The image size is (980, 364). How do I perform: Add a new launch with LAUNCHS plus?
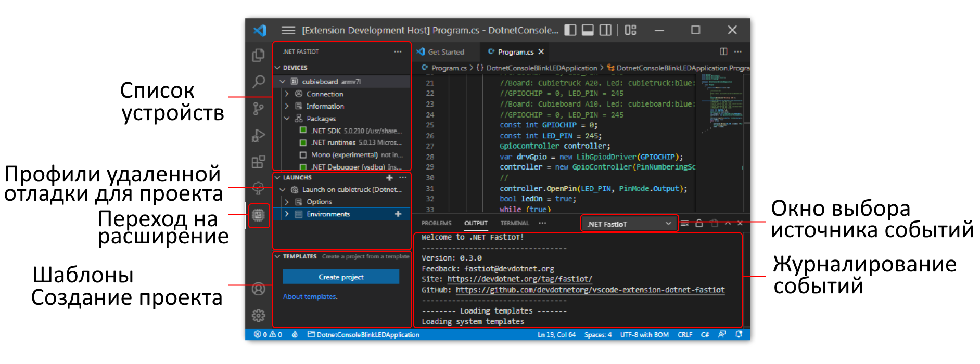click(389, 177)
